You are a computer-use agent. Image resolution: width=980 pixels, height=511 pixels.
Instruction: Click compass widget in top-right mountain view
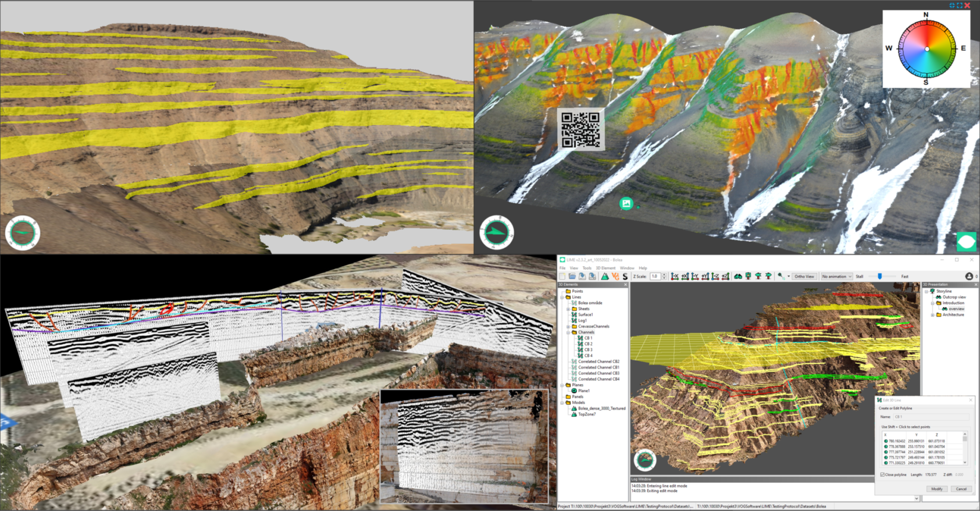(x=497, y=232)
